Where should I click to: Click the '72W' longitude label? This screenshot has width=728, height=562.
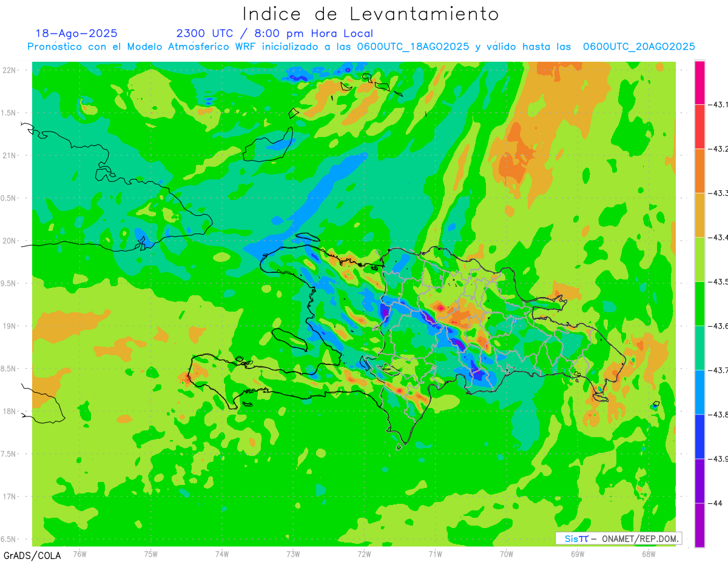[364, 554]
